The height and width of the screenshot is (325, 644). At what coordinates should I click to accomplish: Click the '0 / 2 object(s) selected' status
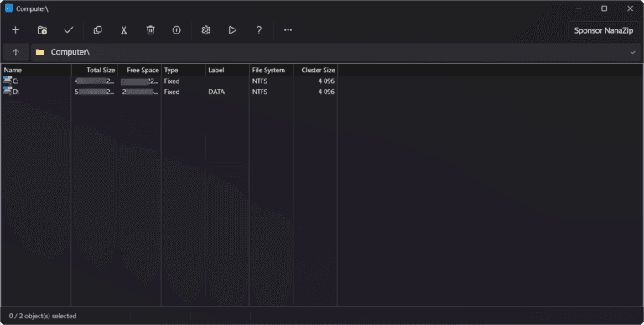pyautogui.click(x=43, y=316)
